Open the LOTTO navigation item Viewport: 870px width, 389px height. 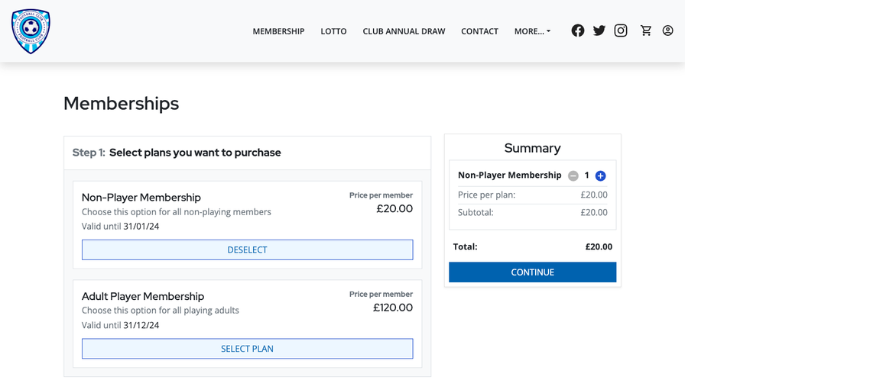(333, 32)
